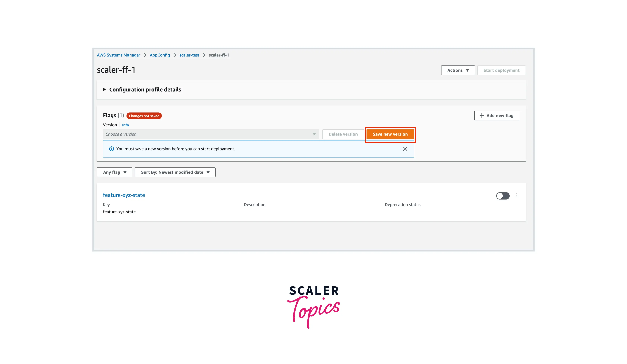This screenshot has height=364, width=627.
Task: Click Save new version button
Action: pyautogui.click(x=390, y=134)
